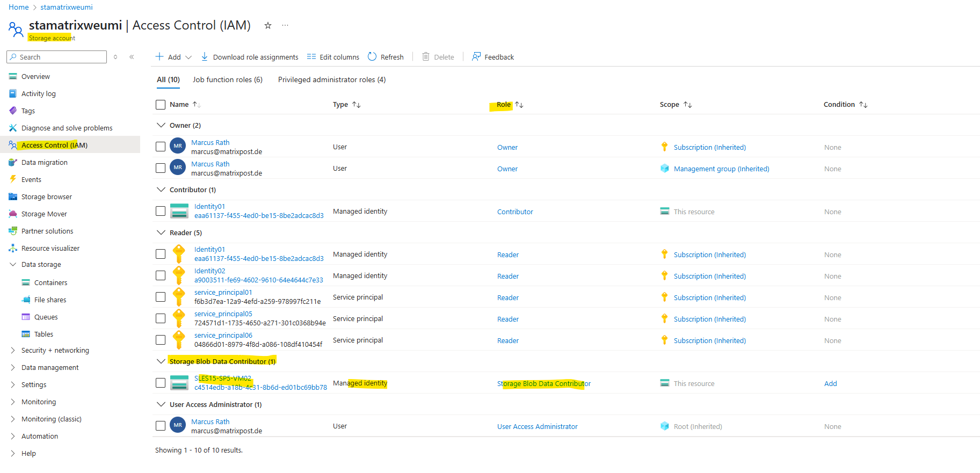Open the more options ellipsis
980x473 pixels.
coord(285,25)
